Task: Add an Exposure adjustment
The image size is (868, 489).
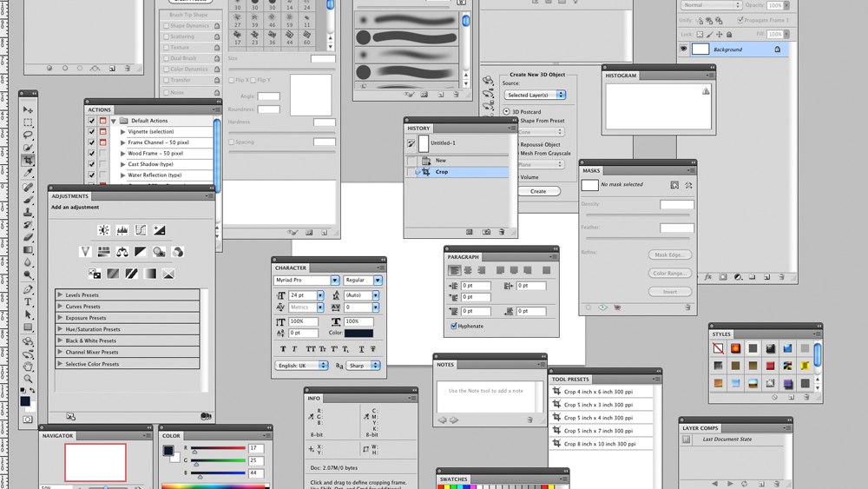Action: point(160,230)
